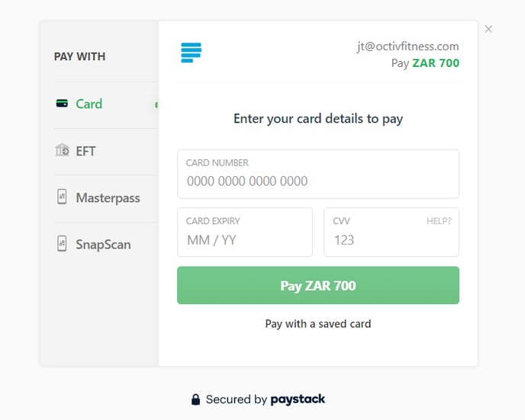
Task: Click the jt@octivfitness.com email text
Action: [x=407, y=46]
